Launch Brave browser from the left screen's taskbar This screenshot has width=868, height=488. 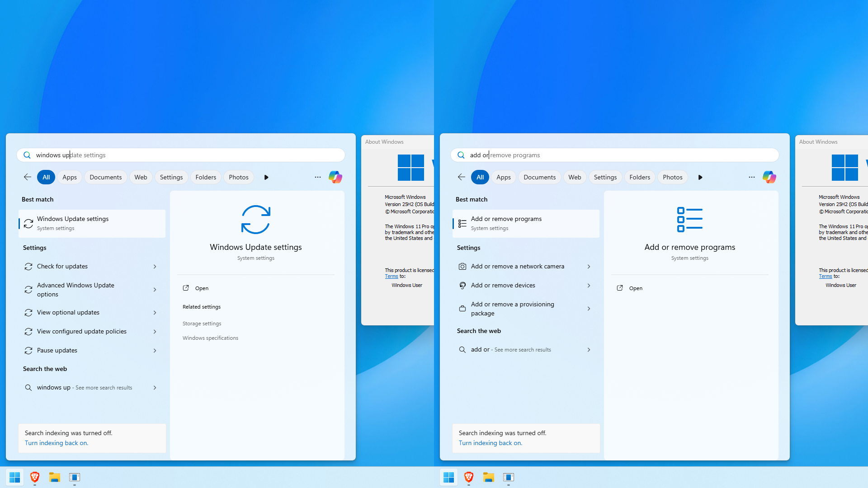[35, 477]
